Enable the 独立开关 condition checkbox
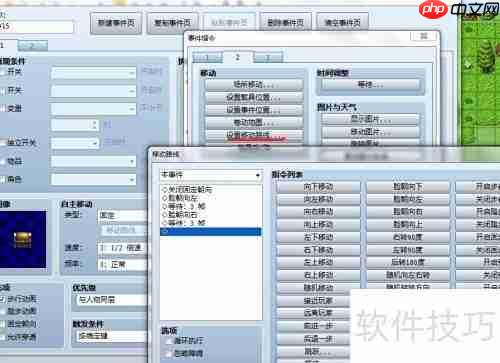The image size is (500, 363). [x=3, y=143]
